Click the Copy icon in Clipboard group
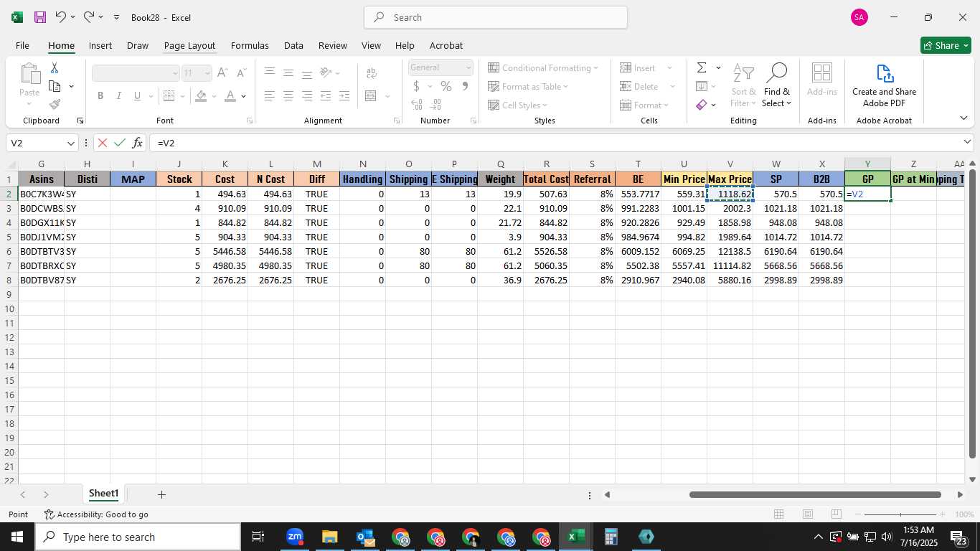 coord(55,86)
